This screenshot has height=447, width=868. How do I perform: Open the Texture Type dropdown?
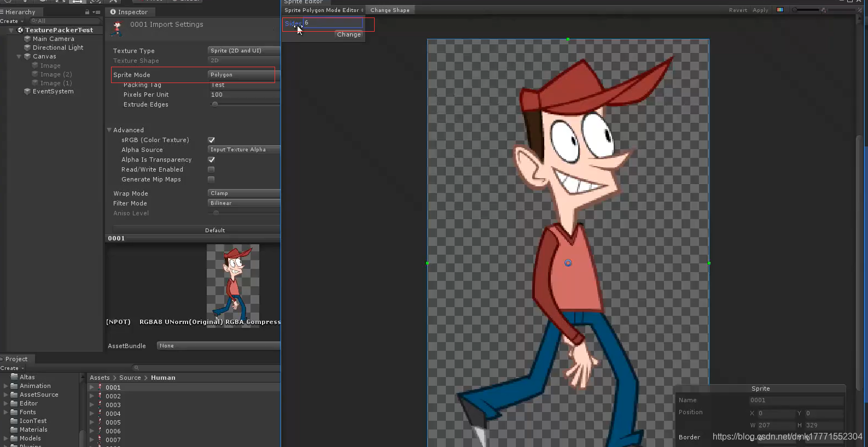(x=244, y=50)
